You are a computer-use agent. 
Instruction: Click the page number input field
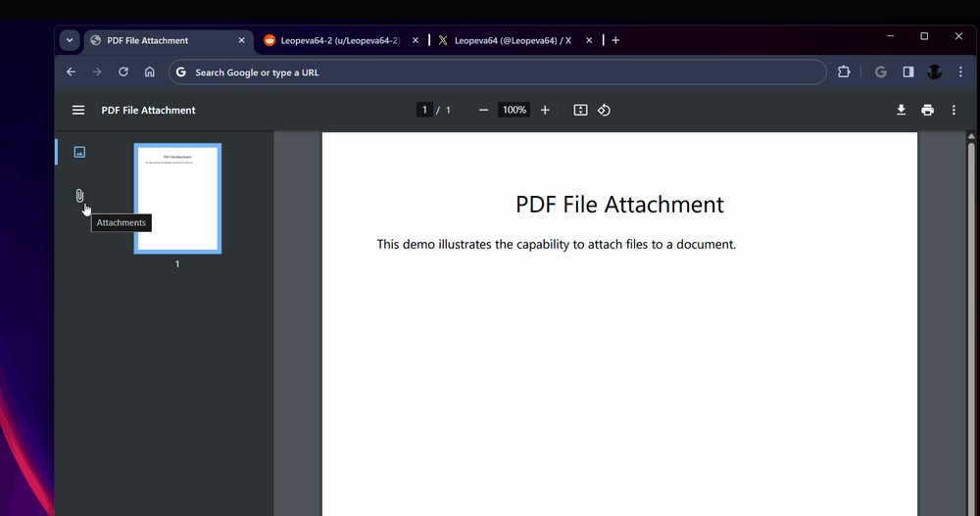coord(424,111)
